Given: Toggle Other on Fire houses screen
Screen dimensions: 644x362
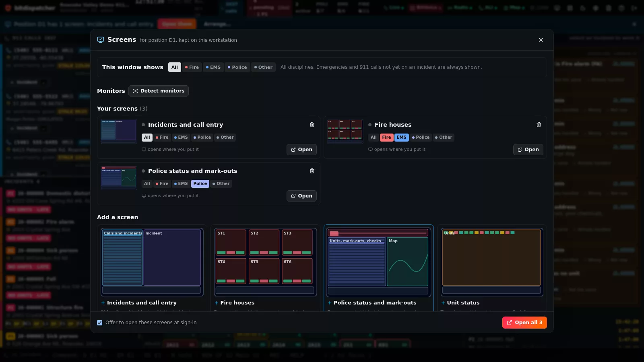Looking at the screenshot, I should 444,138.
